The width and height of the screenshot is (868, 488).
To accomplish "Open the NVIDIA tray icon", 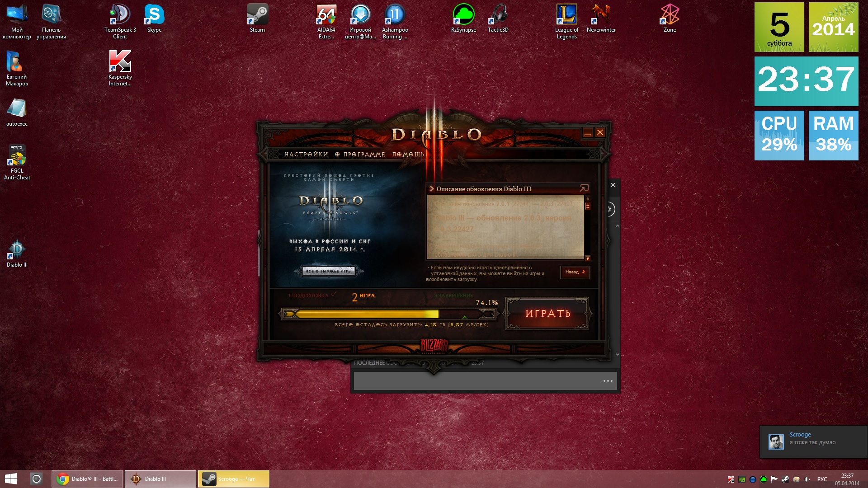I will (x=742, y=479).
